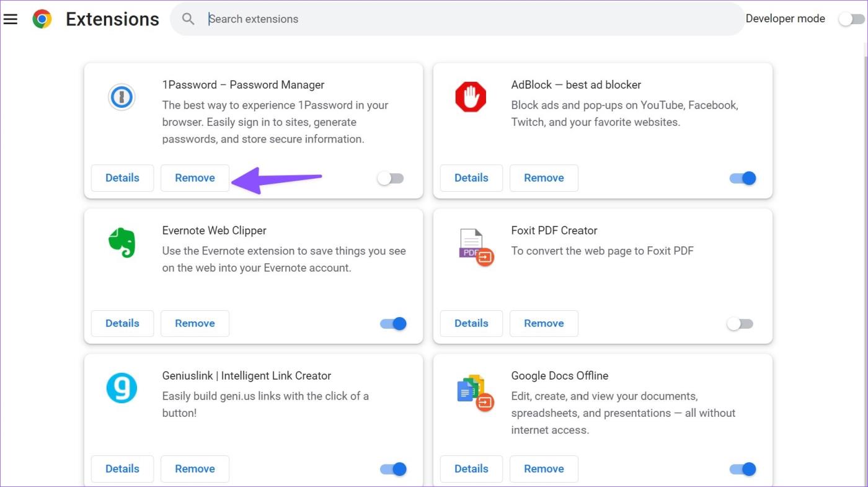Click the search magnifier icon
The height and width of the screenshot is (487, 868).
click(188, 19)
